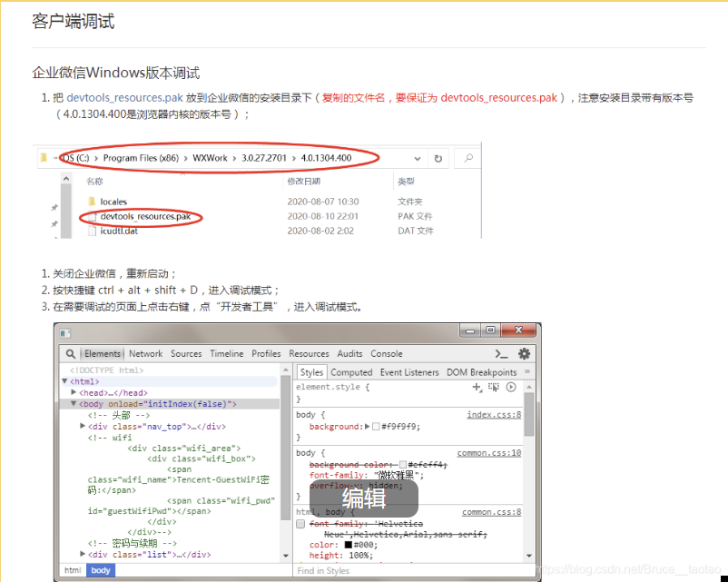Open the index.css:8 source link
Image resolution: width=728 pixels, height=582 pixels.
pyautogui.click(x=494, y=414)
